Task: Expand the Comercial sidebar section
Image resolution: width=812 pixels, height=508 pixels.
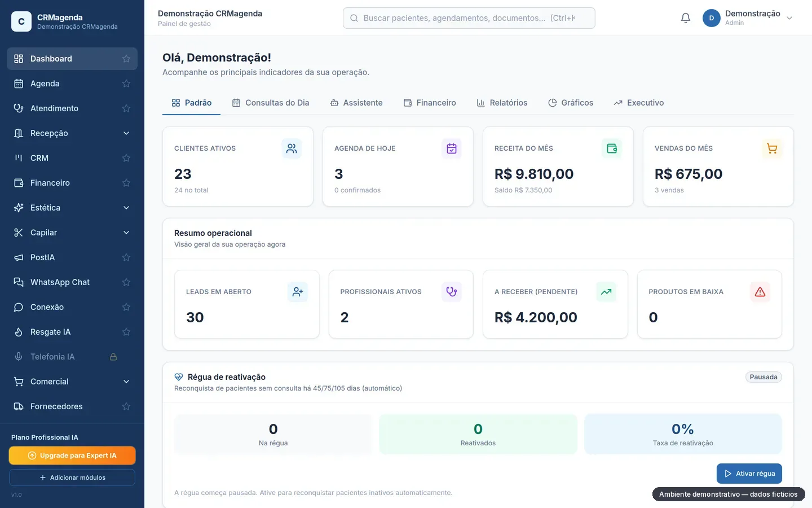Action: point(72,382)
